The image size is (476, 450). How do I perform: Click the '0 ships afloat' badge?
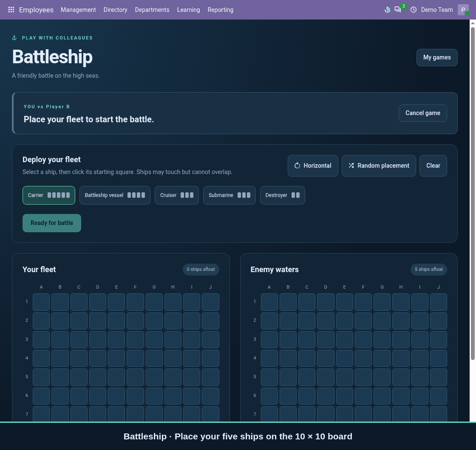pyautogui.click(x=201, y=270)
